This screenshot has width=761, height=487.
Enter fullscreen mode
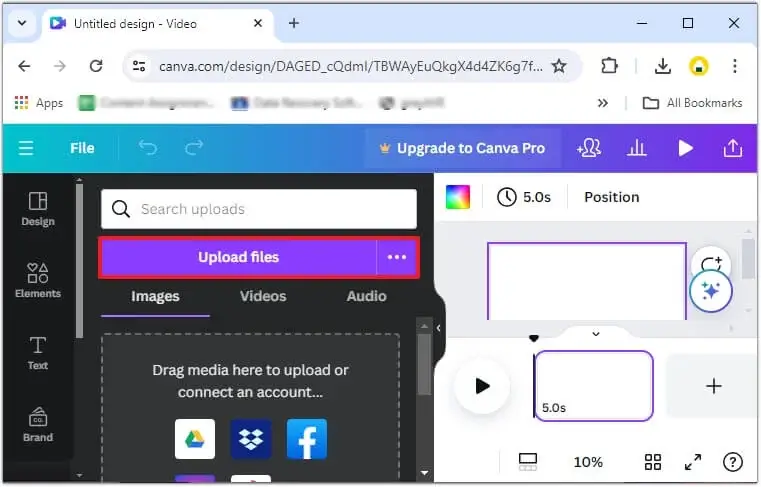coord(693,462)
